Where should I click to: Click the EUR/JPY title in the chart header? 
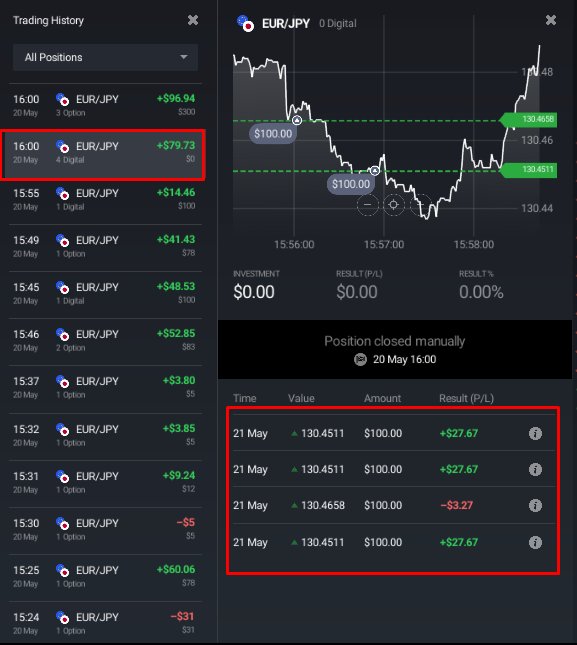click(286, 24)
